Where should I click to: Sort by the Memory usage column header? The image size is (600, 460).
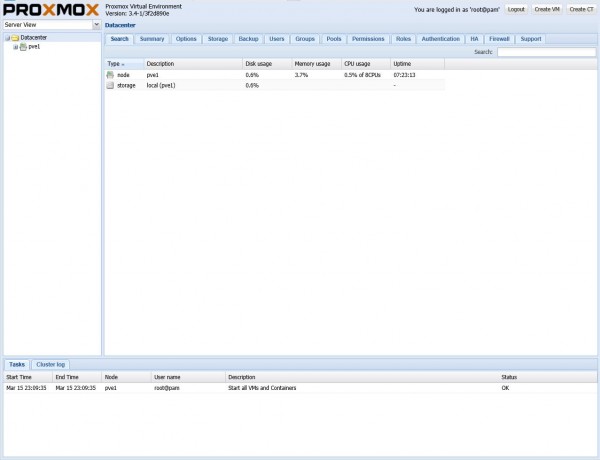(x=317, y=64)
